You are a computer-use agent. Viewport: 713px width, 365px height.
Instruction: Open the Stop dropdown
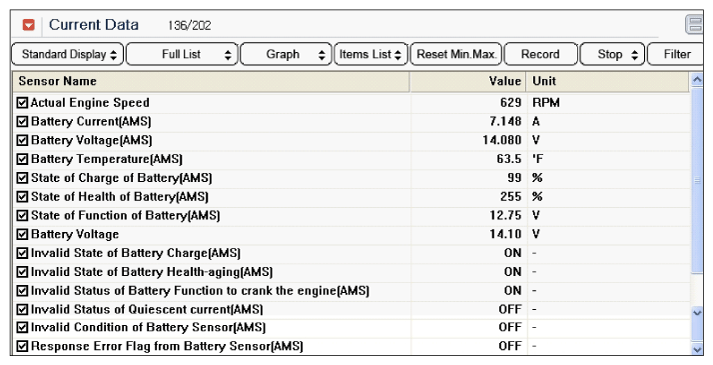613,55
